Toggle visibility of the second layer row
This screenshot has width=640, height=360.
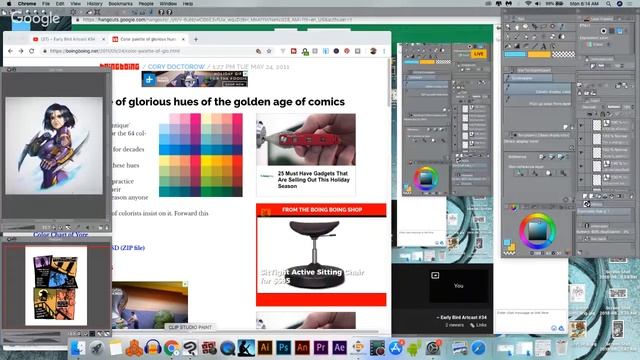click(581, 139)
